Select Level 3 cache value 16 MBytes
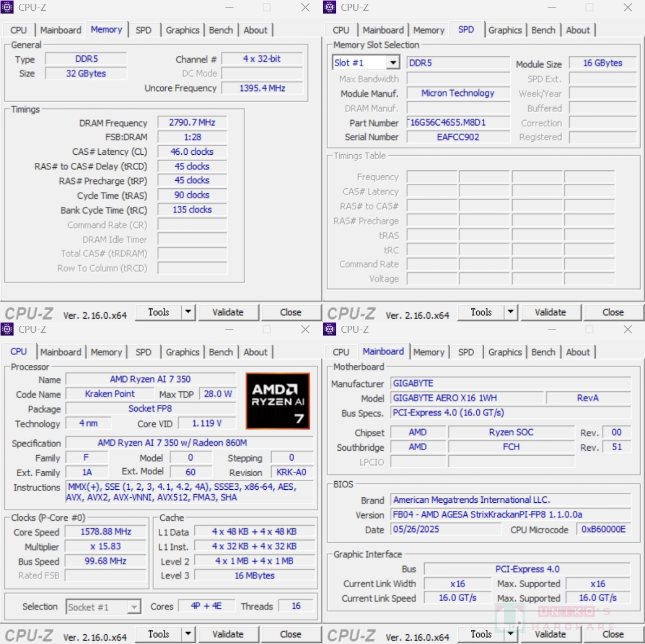 click(x=255, y=576)
